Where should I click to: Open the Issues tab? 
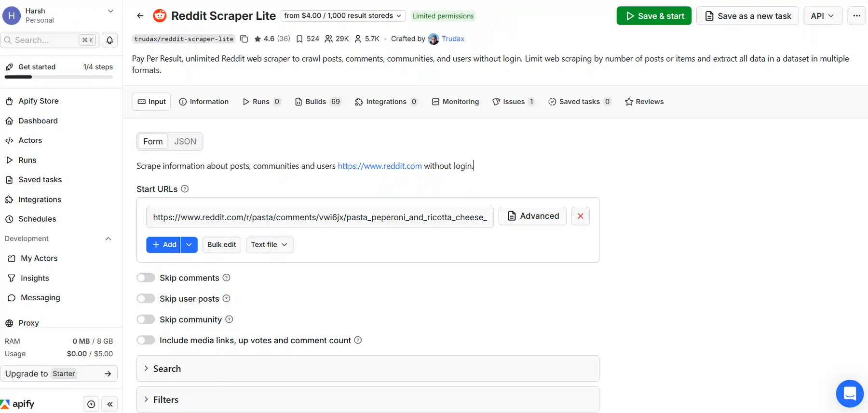pyautogui.click(x=513, y=102)
